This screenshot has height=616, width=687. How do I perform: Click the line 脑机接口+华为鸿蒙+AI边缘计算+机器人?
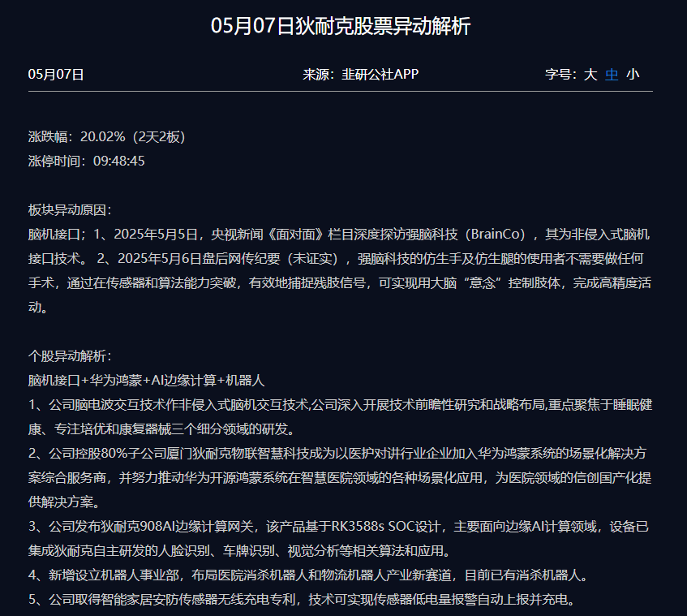146,380
